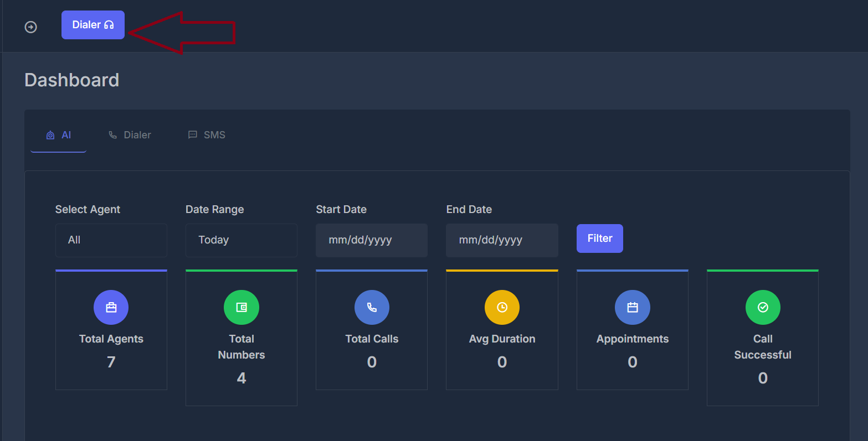The image size is (868, 441).
Task: Click the Appointments calendar icon
Action: pos(633,308)
